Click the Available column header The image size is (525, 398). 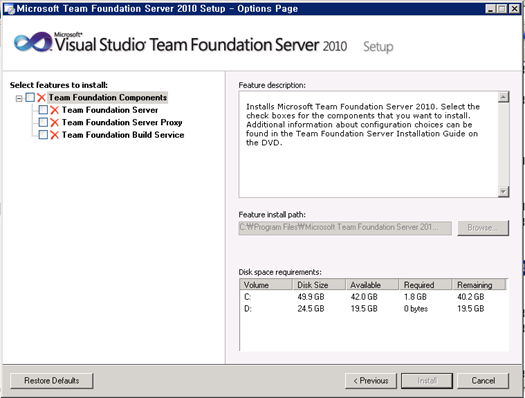pos(372,285)
